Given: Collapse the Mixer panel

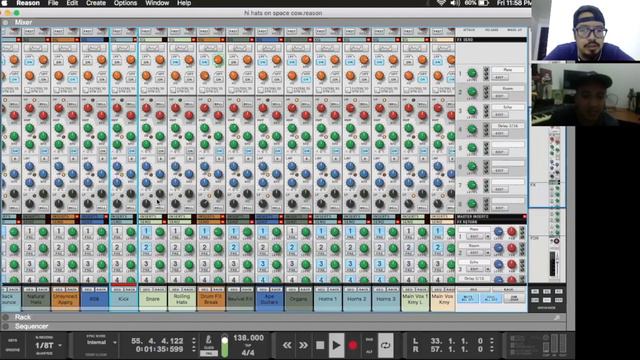Looking at the screenshot, I should 6,22.
